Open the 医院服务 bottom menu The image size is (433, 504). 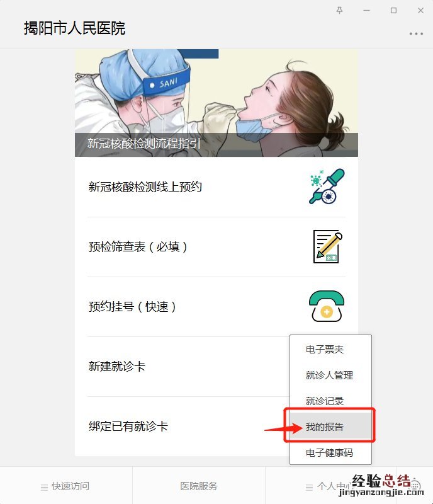(199, 486)
